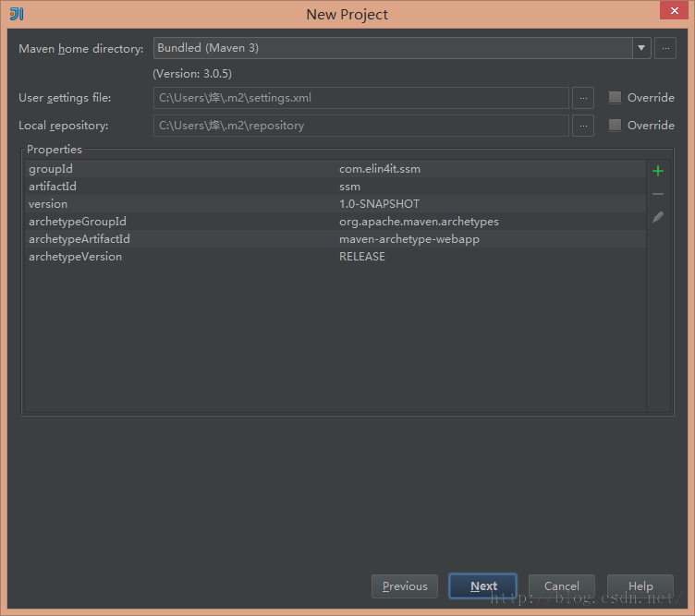Click the minus remove property icon
This screenshot has height=616, width=695.
click(658, 194)
